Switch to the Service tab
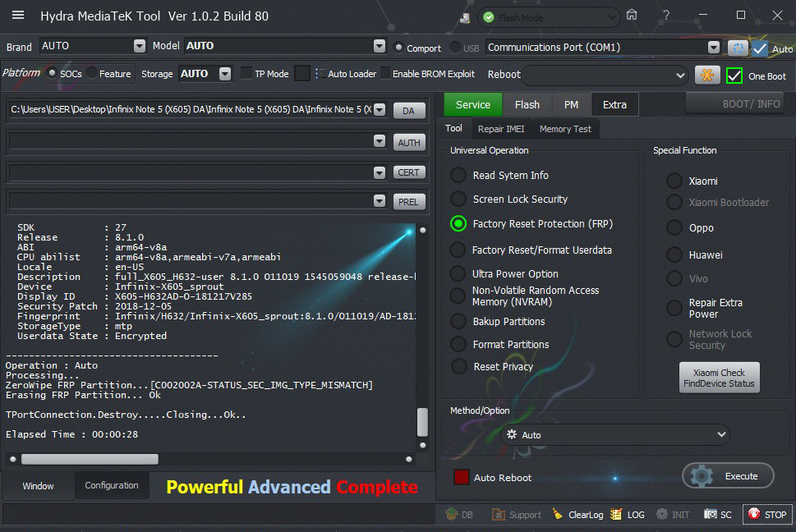Image resolution: width=796 pixels, height=532 pixels. 472,104
